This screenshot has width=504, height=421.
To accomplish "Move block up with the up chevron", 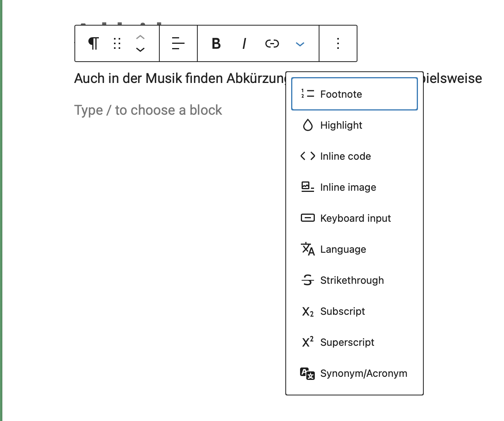I will tap(140, 37).
